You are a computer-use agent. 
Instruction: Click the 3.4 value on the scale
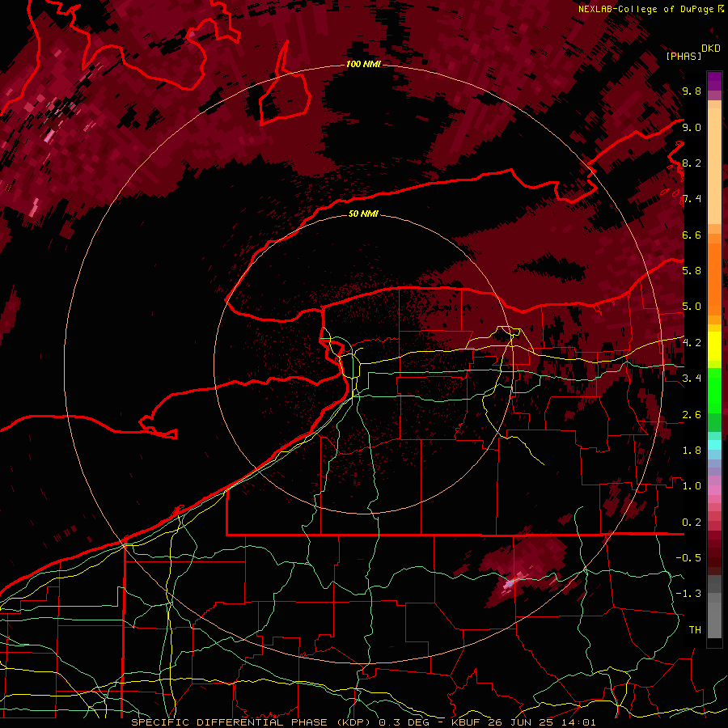coord(692,379)
